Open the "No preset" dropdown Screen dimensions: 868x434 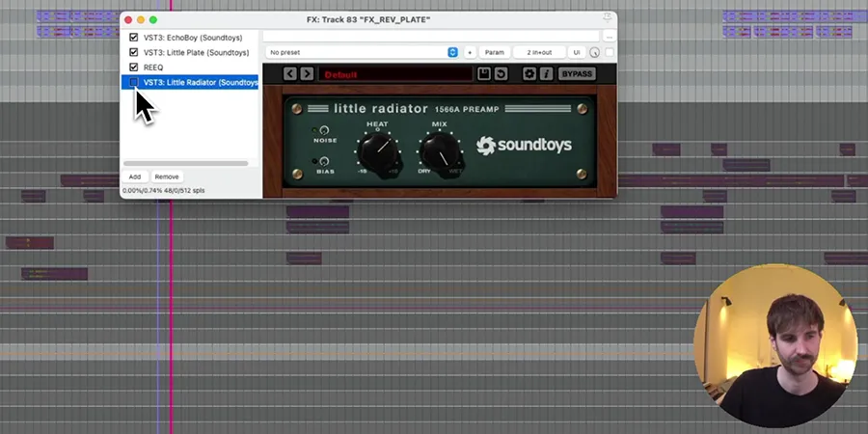point(362,53)
